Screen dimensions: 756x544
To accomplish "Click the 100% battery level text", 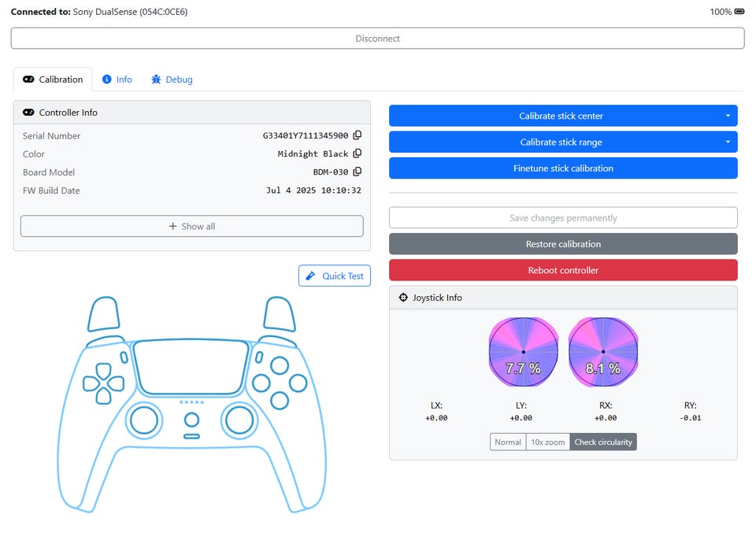I will [x=721, y=12].
